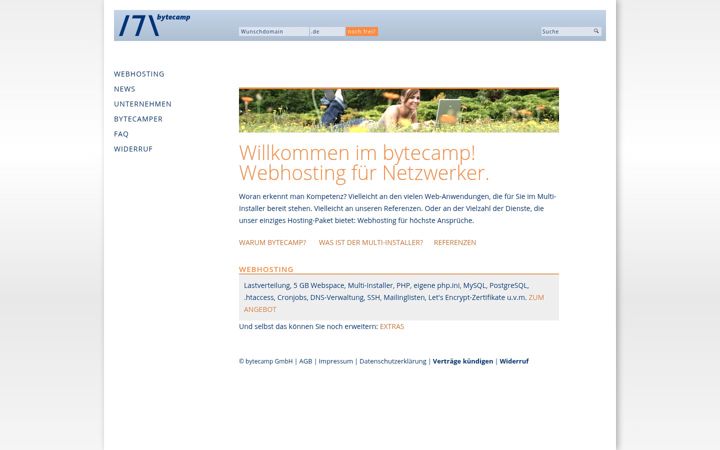Click the search magnifier icon
Image resolution: width=720 pixels, height=450 pixels.
pyautogui.click(x=596, y=31)
